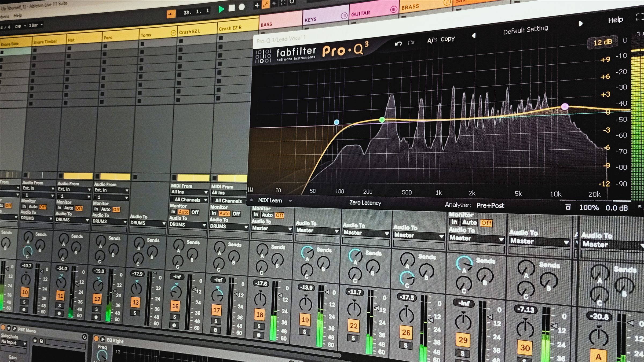This screenshot has height=362, width=644.
Task: Solo track 18 with its S button
Action: coord(259,327)
